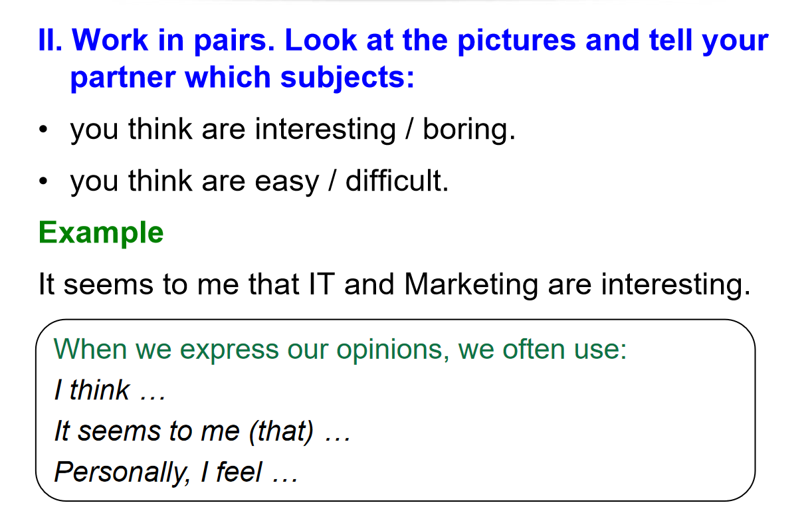Click the italic phrase "I think …"
812x527 pixels.
tap(109, 391)
